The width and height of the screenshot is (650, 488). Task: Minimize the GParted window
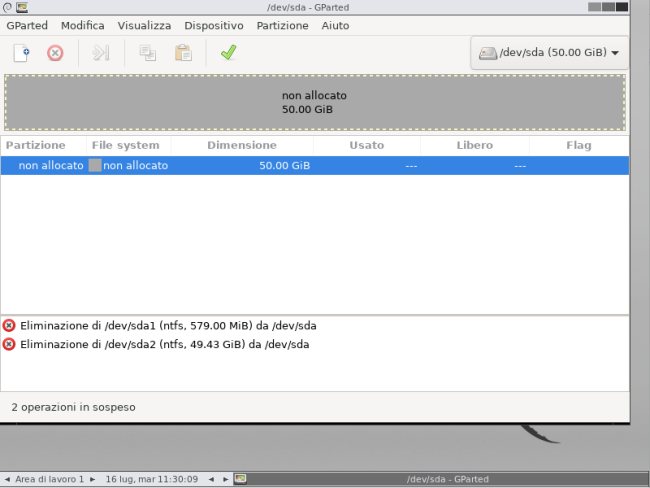coord(594,7)
